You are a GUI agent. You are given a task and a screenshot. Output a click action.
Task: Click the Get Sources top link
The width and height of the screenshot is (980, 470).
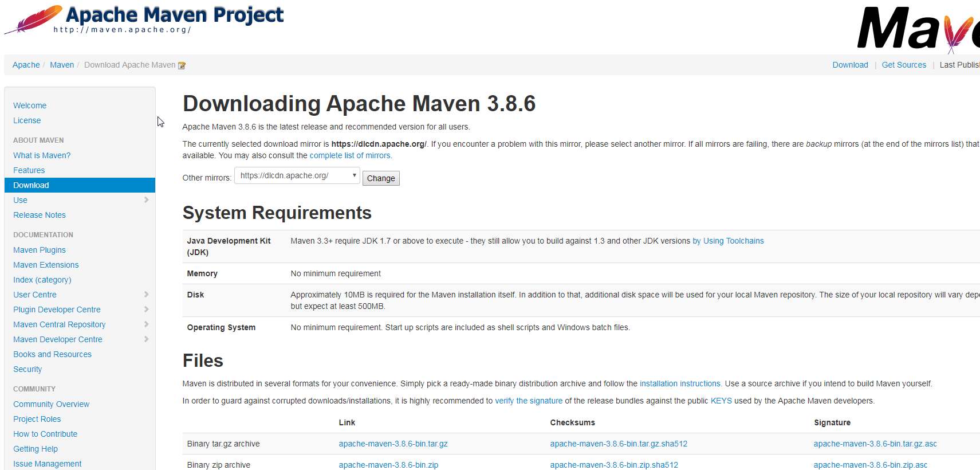[903, 65]
